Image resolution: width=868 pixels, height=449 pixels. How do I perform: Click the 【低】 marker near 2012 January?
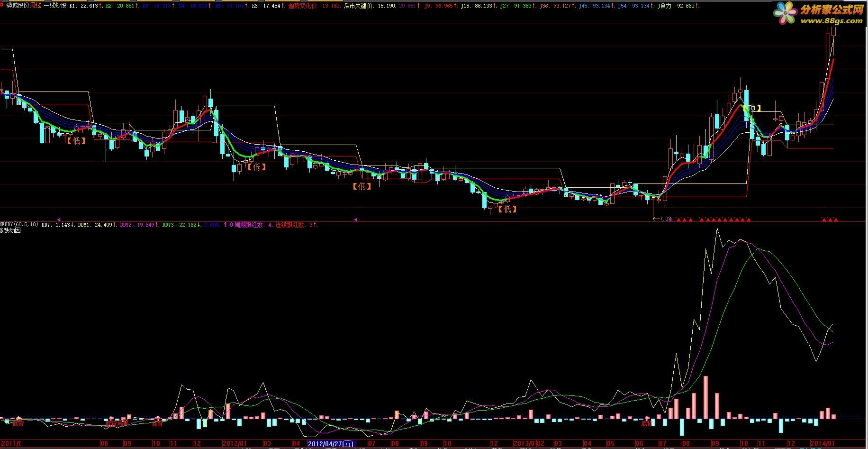pos(257,167)
